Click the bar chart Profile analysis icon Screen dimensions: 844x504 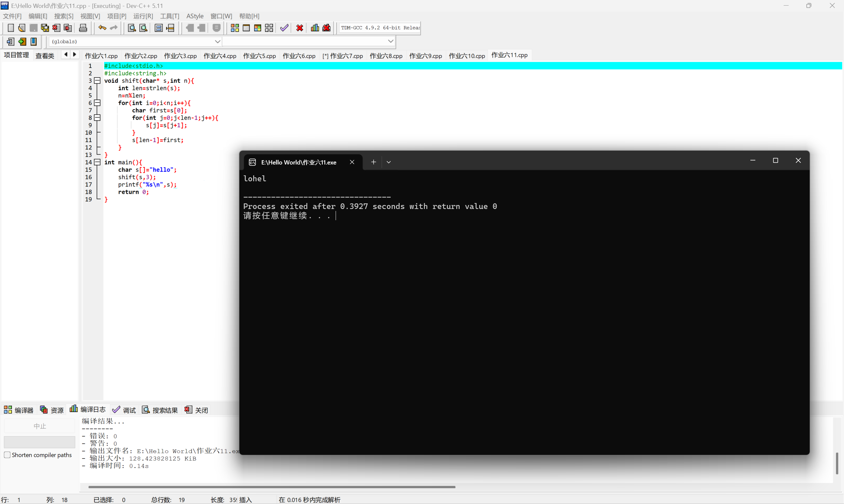pos(315,28)
